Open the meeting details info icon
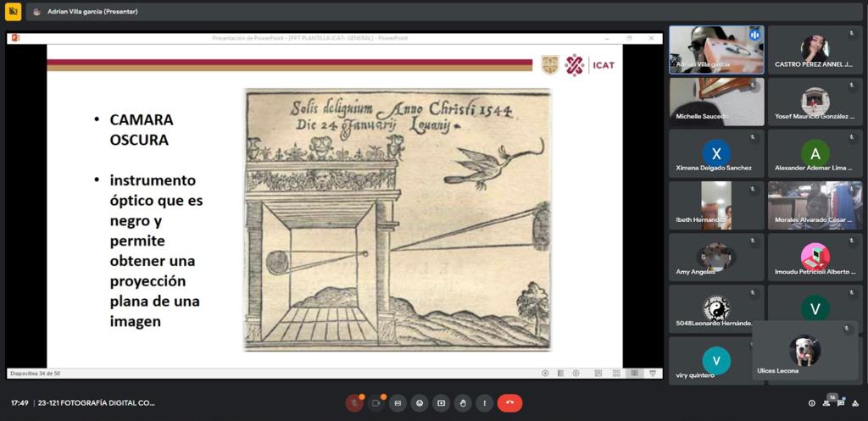Screen dimensions: 868x421 coord(811,403)
